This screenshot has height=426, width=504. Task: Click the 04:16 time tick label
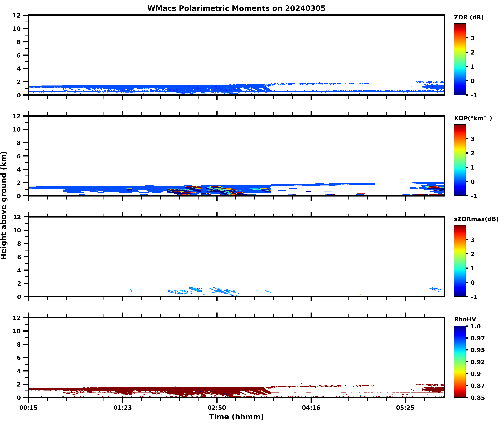click(x=311, y=408)
